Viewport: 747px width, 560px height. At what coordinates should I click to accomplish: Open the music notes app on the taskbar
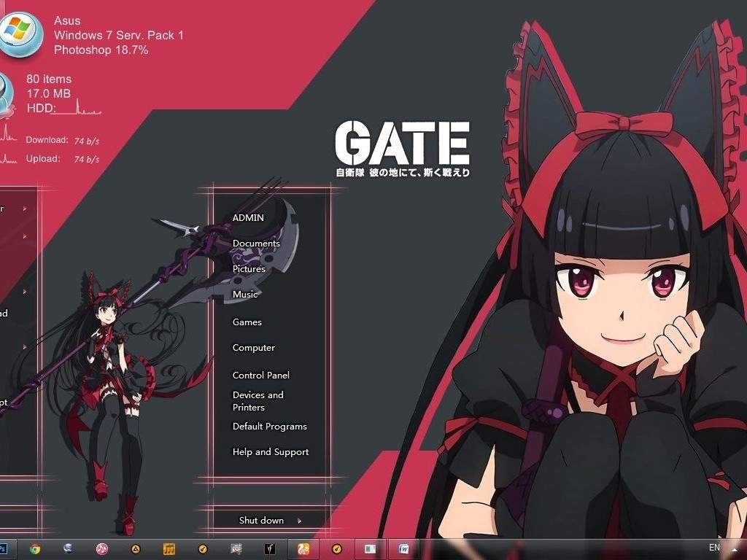[x=169, y=548]
